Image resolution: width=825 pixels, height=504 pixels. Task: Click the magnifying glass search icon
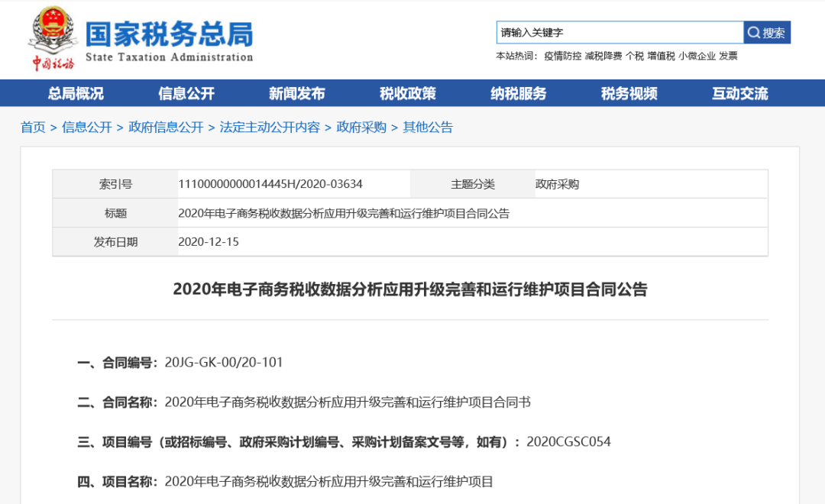pos(755,31)
